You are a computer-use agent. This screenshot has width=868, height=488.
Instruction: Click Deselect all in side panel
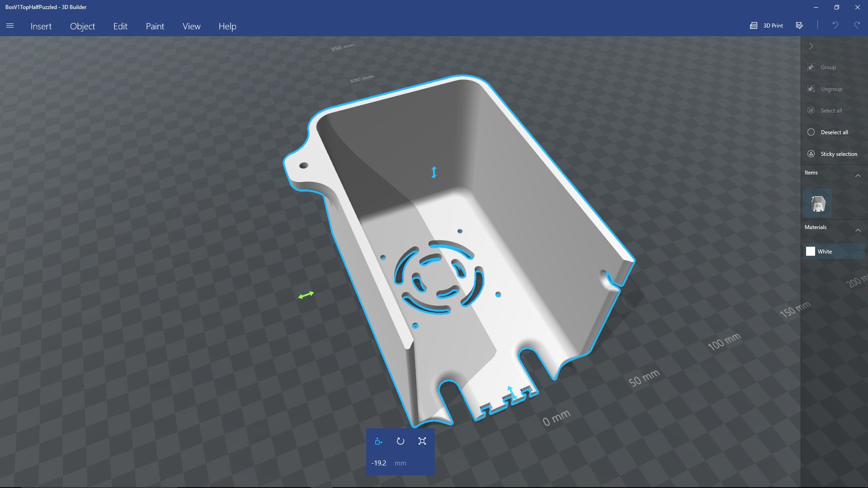(x=834, y=132)
